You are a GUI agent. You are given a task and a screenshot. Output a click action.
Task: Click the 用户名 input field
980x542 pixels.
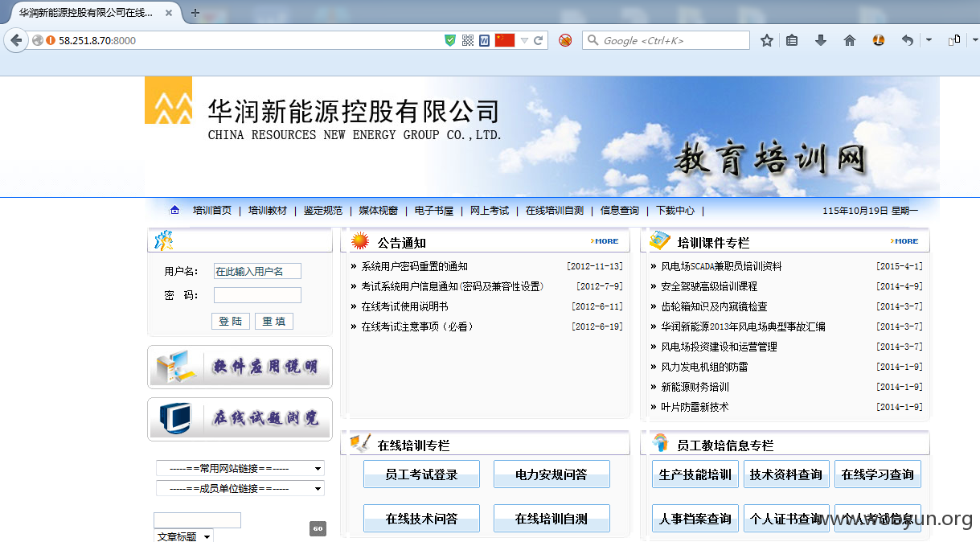coord(257,272)
